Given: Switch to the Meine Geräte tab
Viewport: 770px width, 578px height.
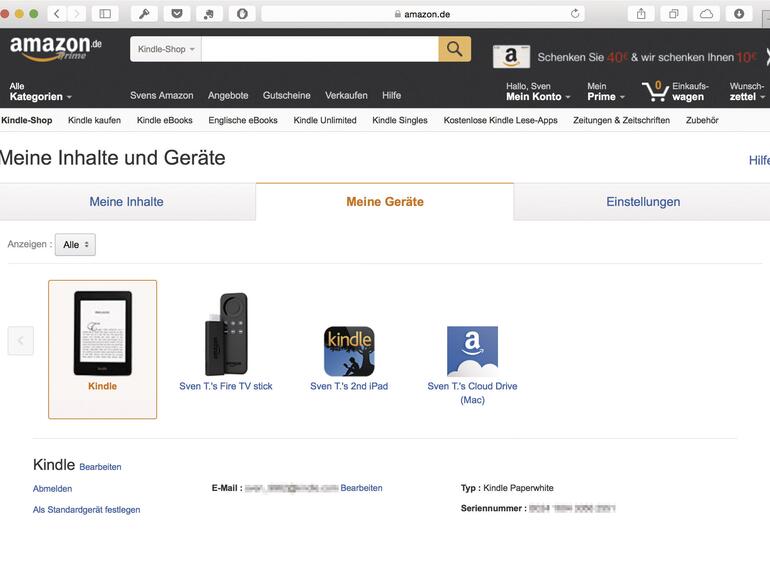Looking at the screenshot, I should [x=385, y=202].
